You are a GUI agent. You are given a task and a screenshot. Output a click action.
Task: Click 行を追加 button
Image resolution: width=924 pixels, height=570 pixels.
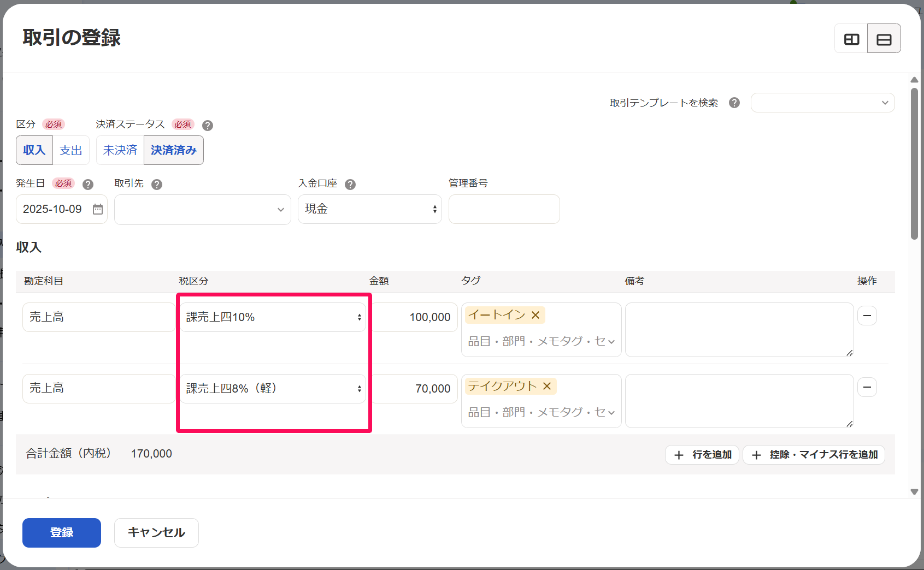702,455
